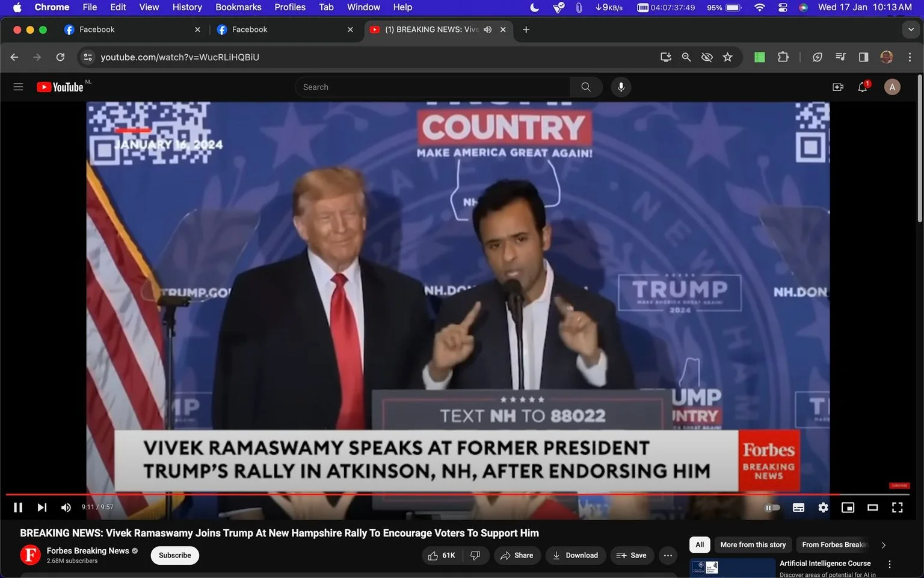Pause the video with the pause button
This screenshot has height=578, width=924.
click(x=18, y=508)
